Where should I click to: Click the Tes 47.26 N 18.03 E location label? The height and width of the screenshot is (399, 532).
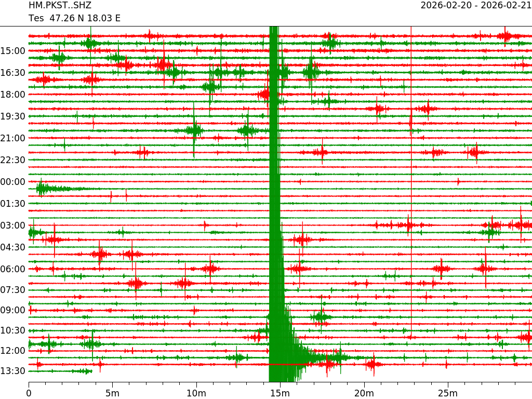point(74,18)
